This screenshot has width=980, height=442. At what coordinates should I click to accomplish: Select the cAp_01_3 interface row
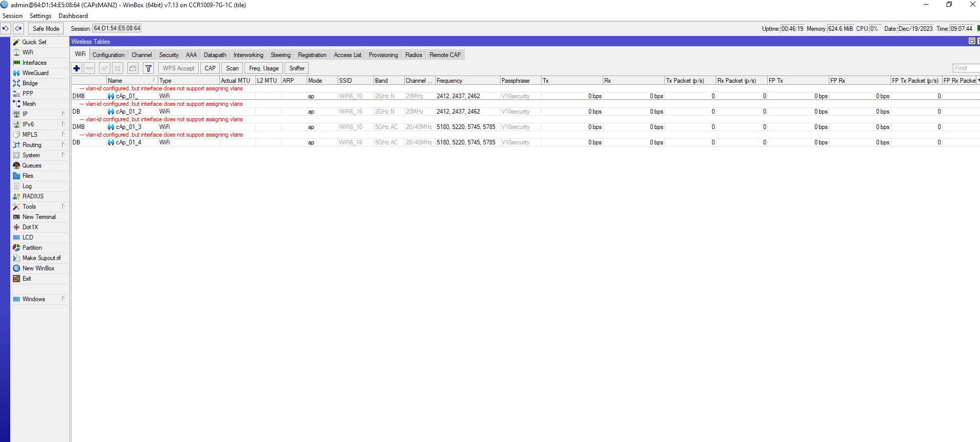click(x=525, y=127)
